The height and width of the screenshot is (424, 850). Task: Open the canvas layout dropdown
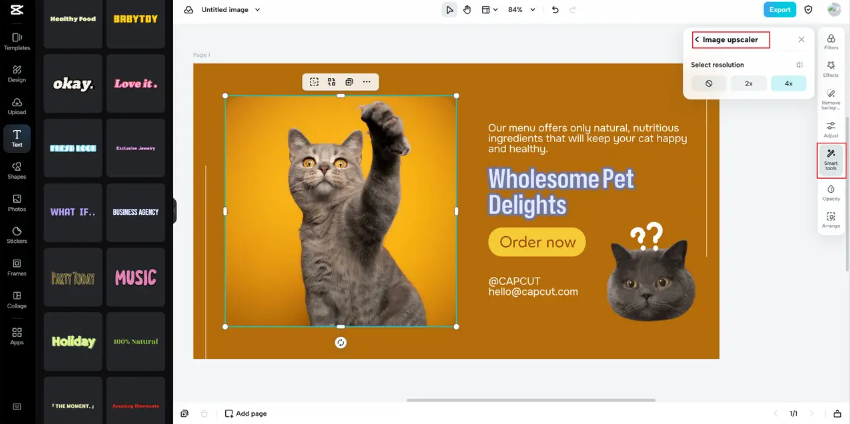point(490,10)
